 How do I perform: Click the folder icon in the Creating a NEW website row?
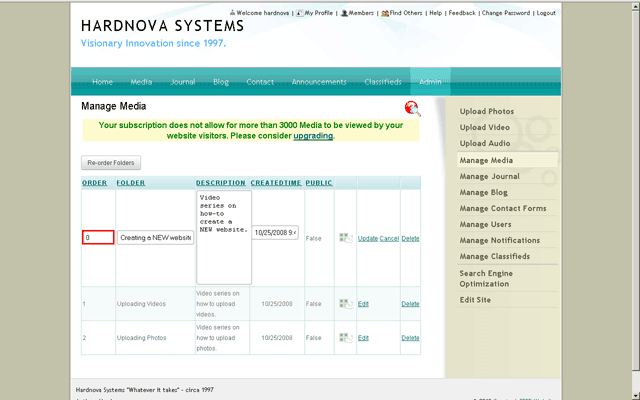[346, 238]
